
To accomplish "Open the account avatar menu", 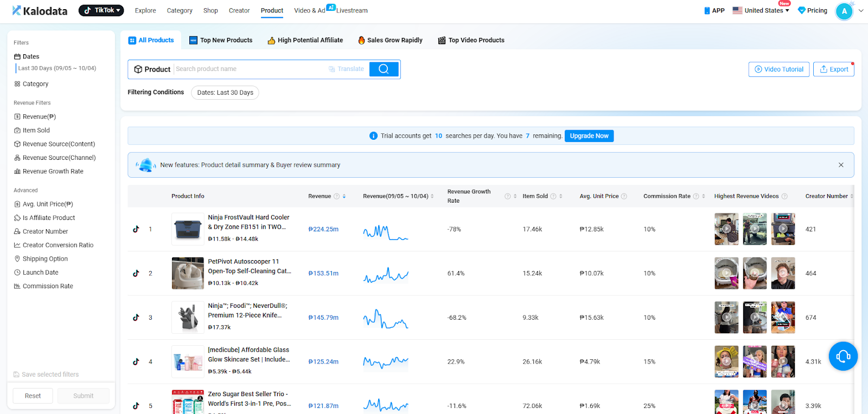I will point(844,11).
